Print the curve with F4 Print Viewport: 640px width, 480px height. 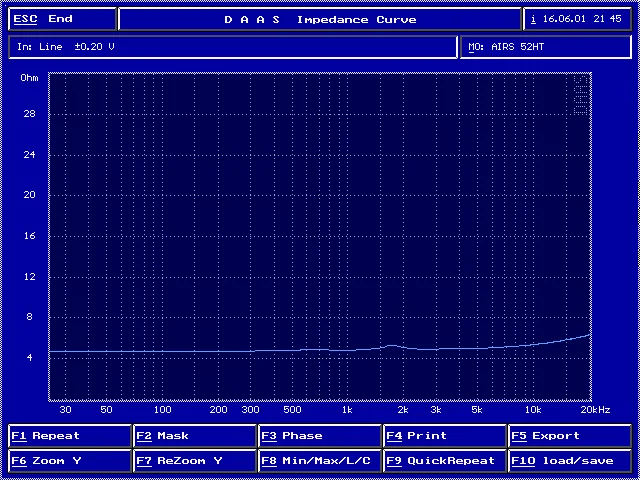(445, 436)
